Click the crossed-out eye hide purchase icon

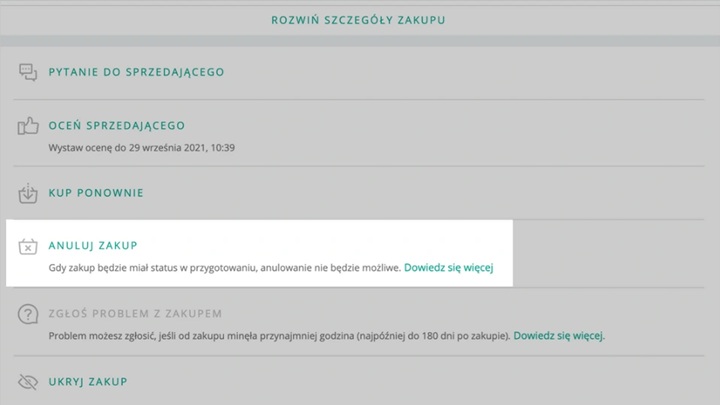pos(28,382)
